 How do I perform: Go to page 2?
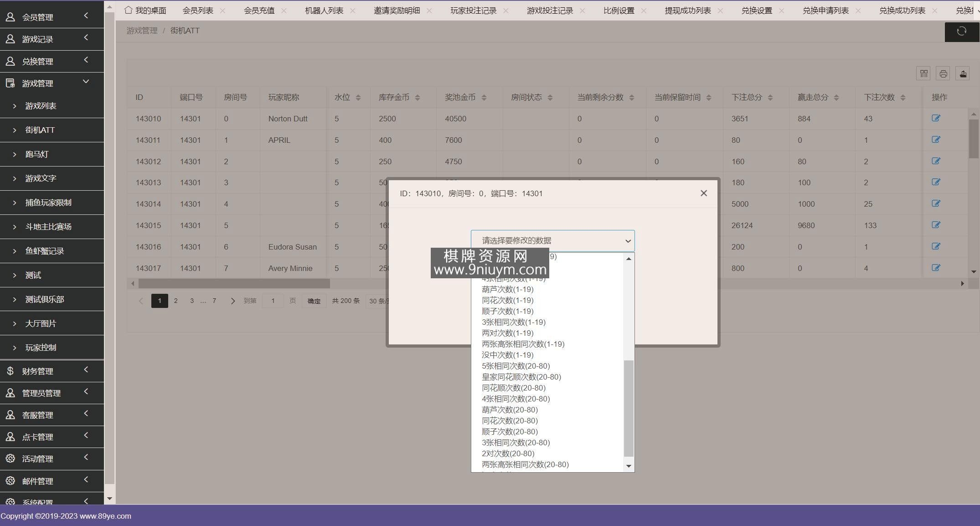[x=175, y=301]
